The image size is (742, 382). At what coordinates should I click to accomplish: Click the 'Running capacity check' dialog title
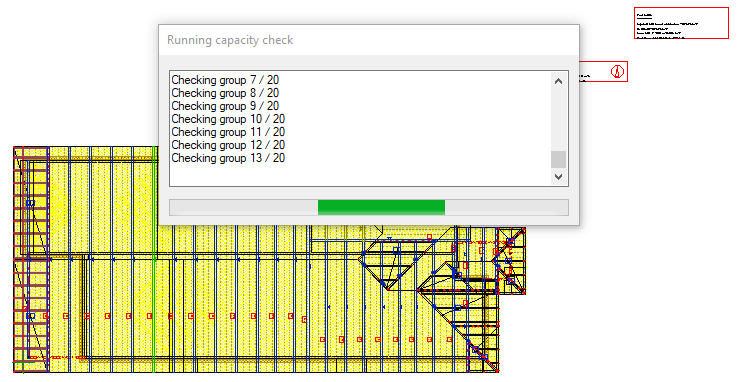(x=230, y=40)
